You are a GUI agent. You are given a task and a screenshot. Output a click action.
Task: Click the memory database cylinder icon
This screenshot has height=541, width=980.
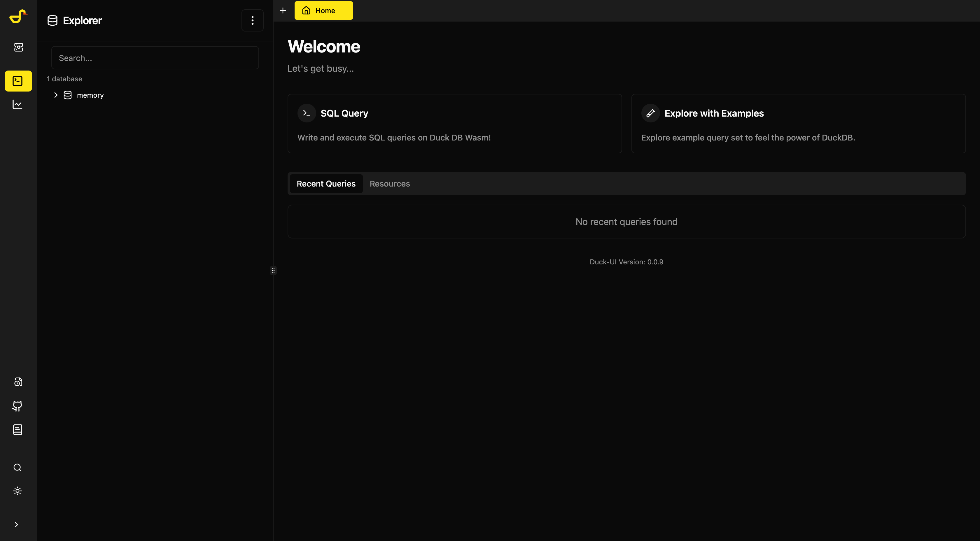pyautogui.click(x=68, y=95)
